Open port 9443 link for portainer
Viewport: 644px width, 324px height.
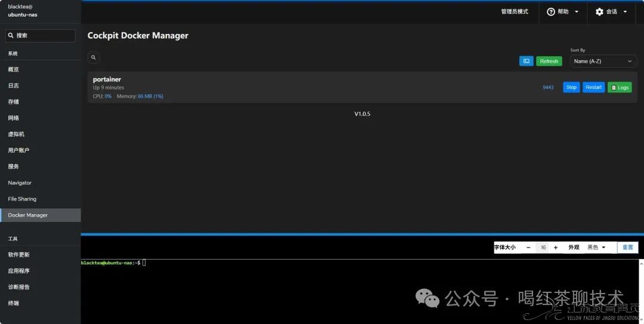[x=548, y=87]
